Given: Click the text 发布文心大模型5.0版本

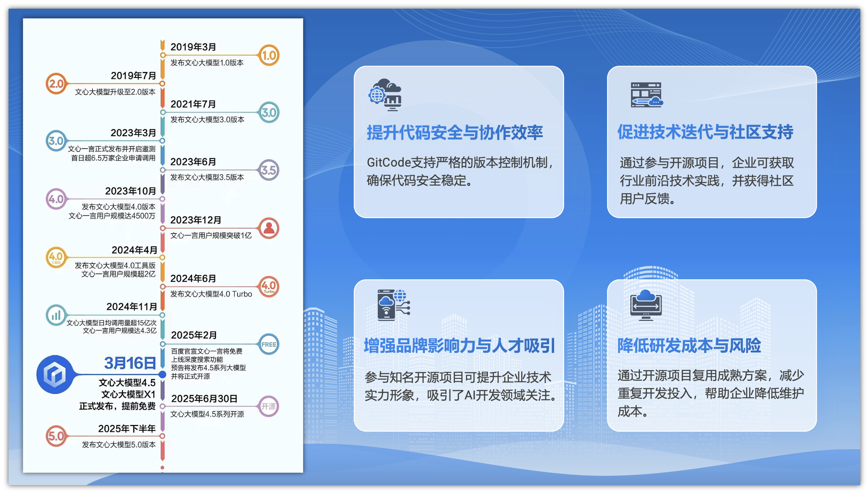Looking at the screenshot, I should (119, 444).
